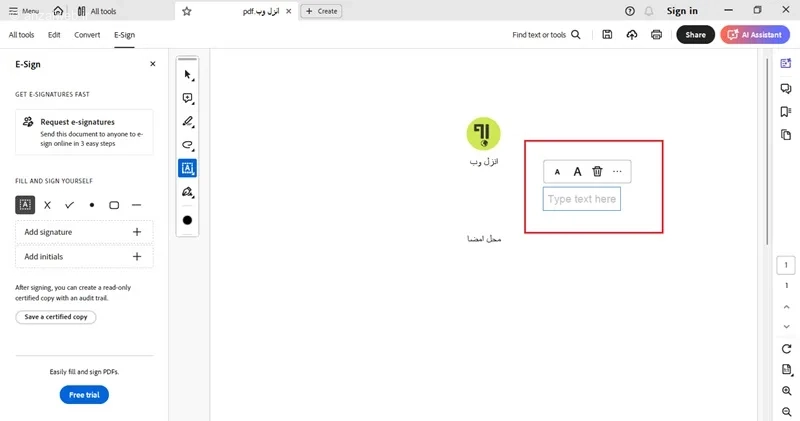Viewport: 800px width, 421px height.
Task: Open comments panel in right rail
Action: pos(786,88)
